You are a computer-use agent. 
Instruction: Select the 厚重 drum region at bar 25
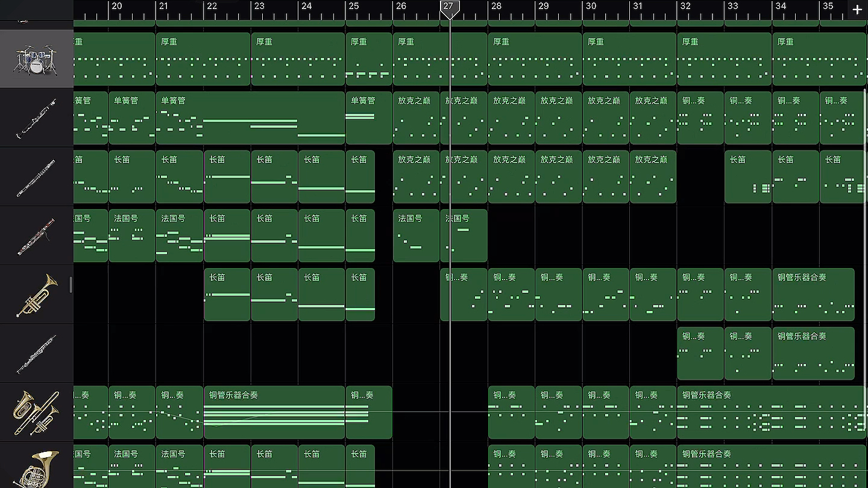click(369, 59)
